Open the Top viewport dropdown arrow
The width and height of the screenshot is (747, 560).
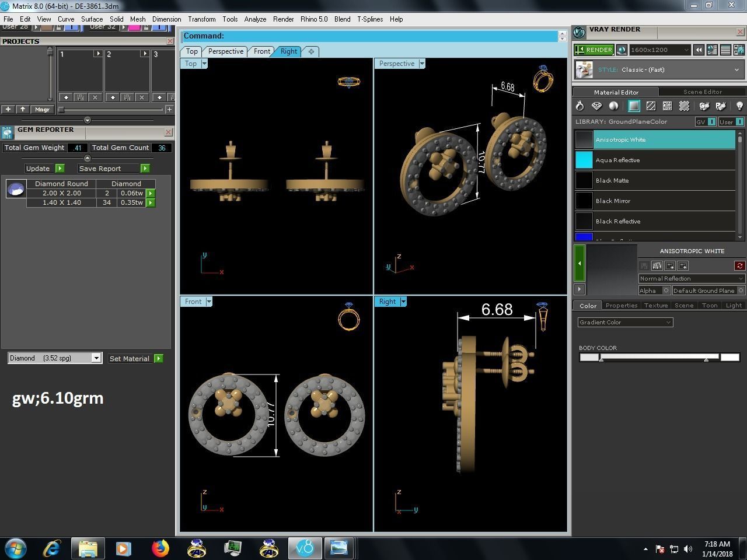coord(204,64)
